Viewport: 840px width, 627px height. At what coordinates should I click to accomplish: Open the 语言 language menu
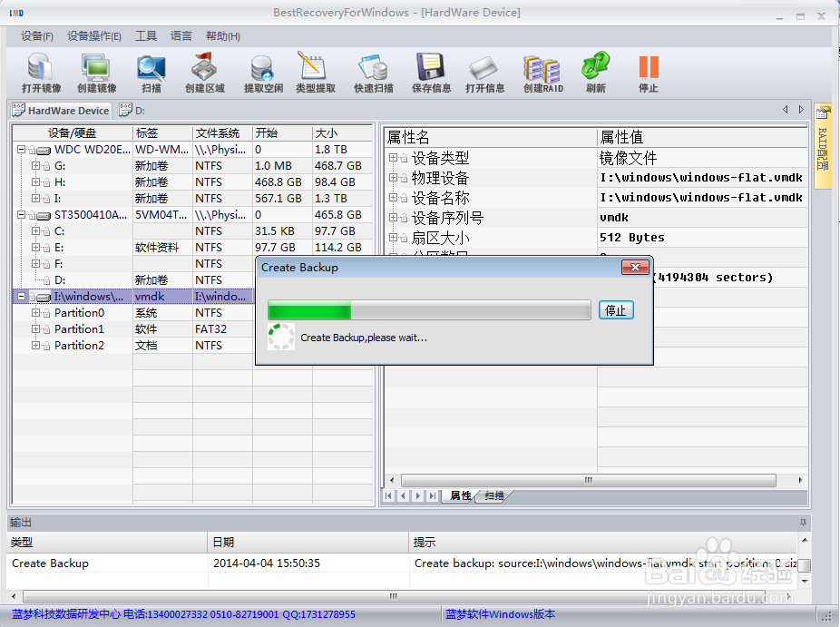point(181,36)
